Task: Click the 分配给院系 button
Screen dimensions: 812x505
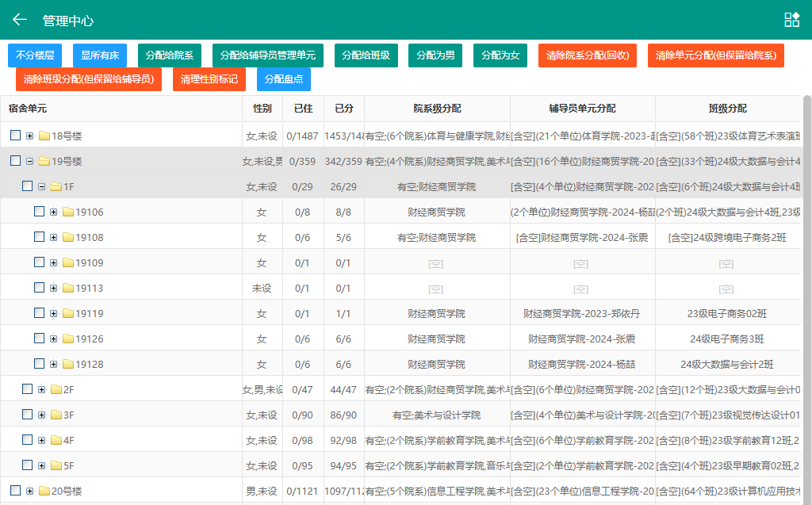Action: [x=170, y=55]
